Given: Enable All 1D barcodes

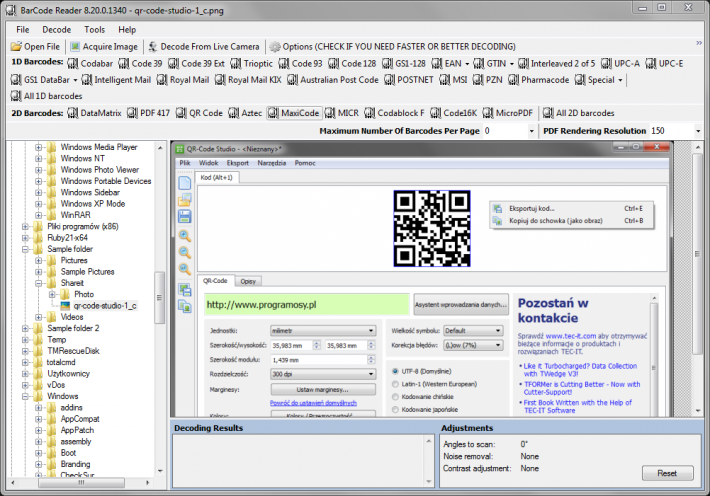Looking at the screenshot, I should (x=47, y=96).
